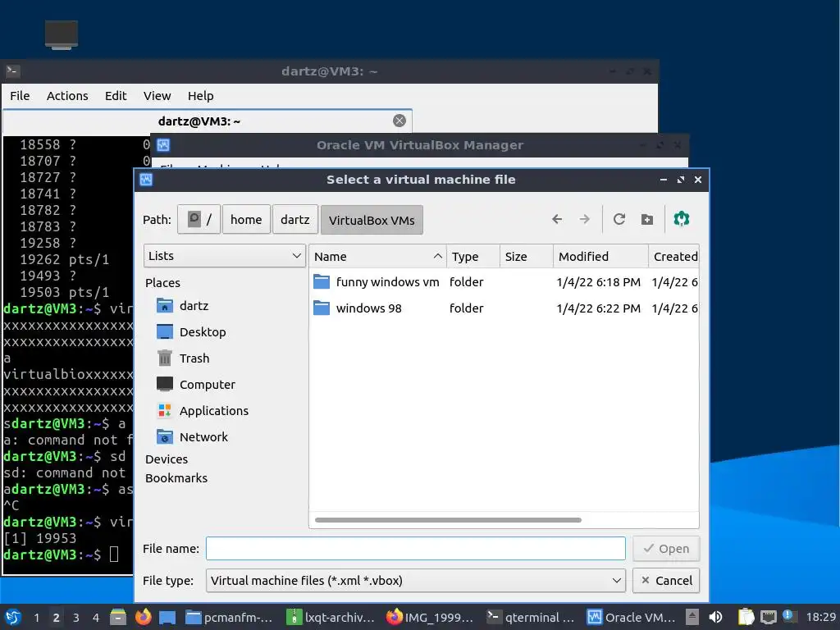Click the Open button
Image resolution: width=840 pixels, height=630 pixels.
(666, 549)
